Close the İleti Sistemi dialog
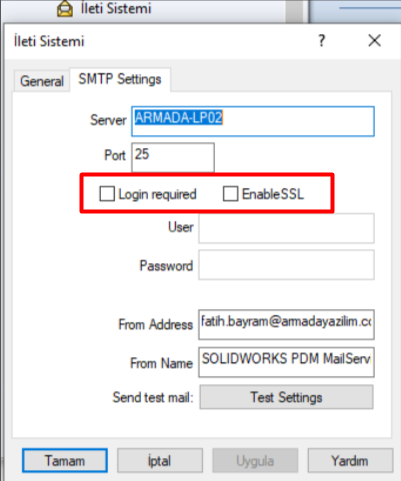The width and height of the screenshot is (401, 481). (x=375, y=41)
